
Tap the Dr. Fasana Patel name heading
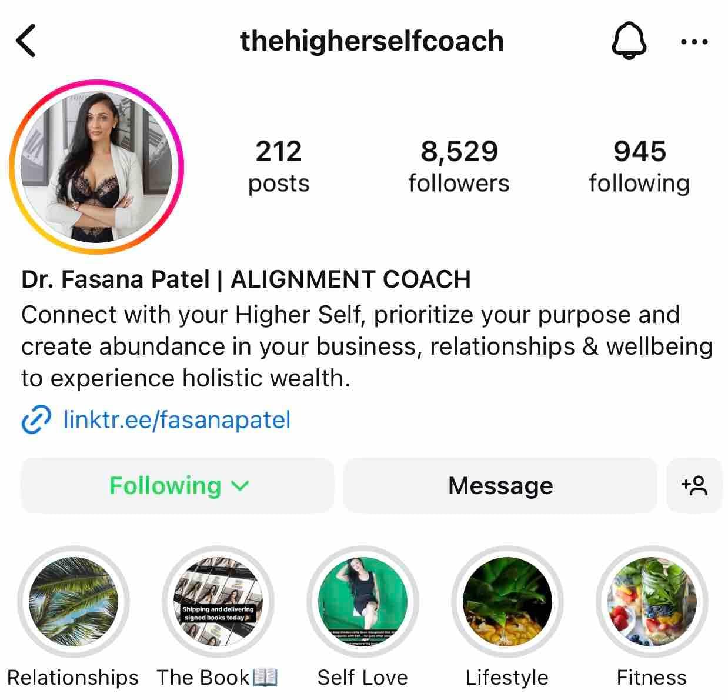[x=115, y=279]
